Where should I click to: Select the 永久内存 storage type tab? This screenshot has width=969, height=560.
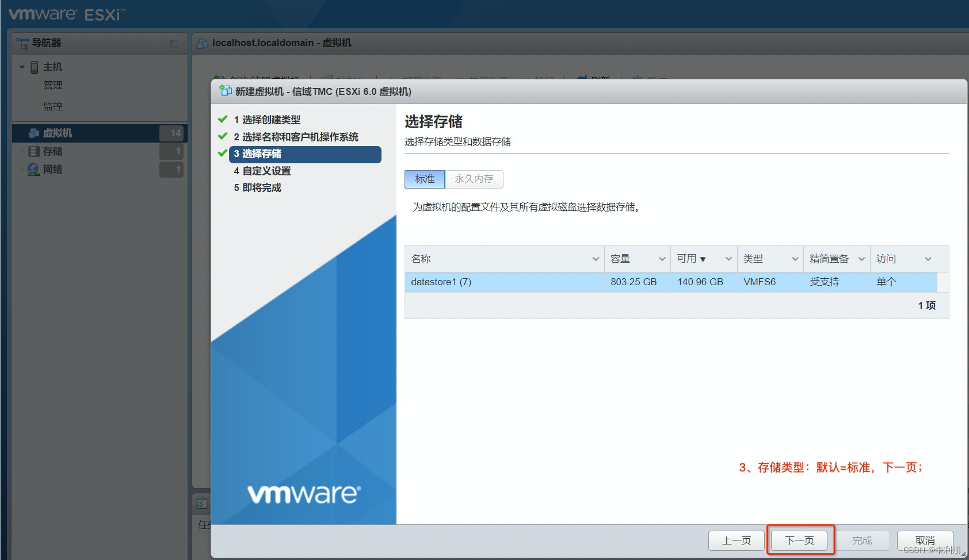click(x=474, y=179)
